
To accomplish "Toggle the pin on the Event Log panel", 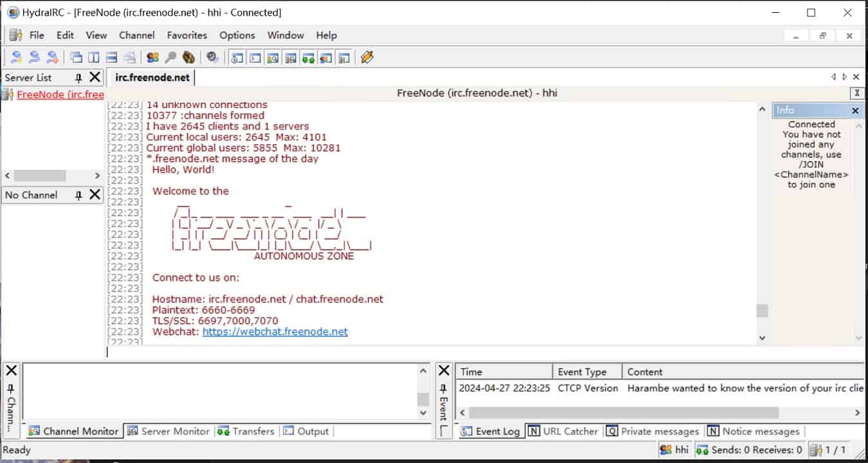I will tap(443, 389).
